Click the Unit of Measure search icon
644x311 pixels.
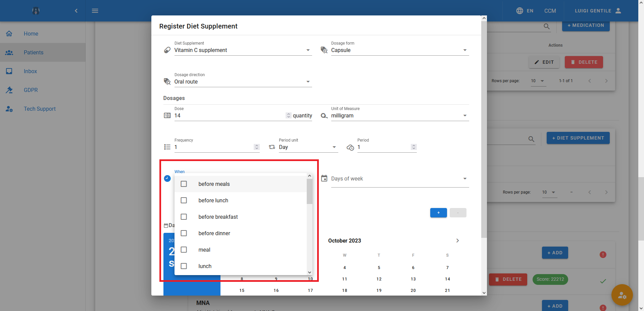coord(324,115)
